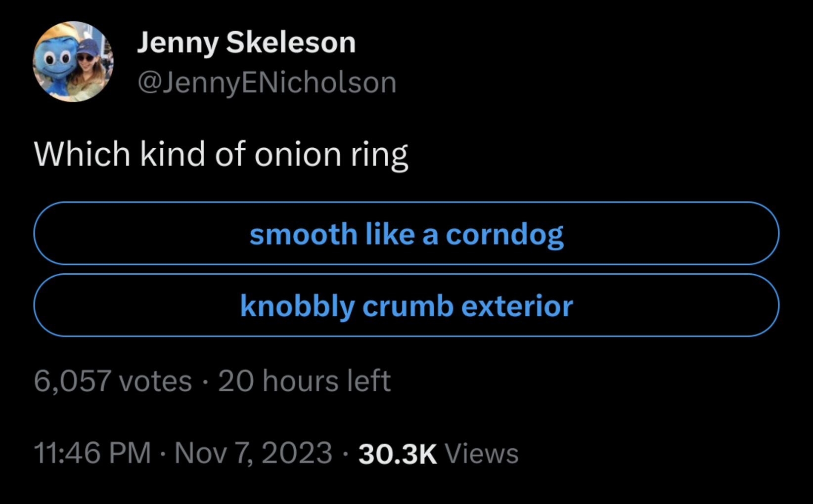Click the word smooth in the poll option
Viewport: 813px width, 504px height.
click(x=304, y=234)
